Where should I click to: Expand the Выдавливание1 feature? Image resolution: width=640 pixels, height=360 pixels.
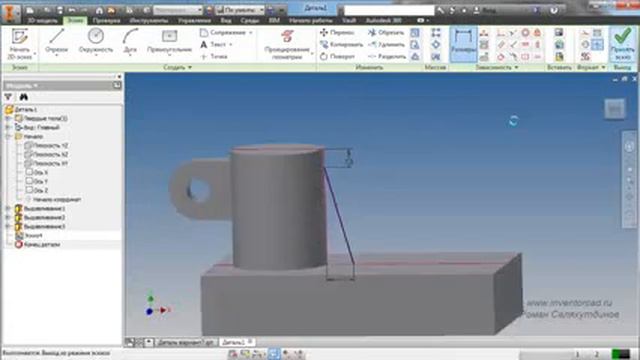tap(8, 209)
